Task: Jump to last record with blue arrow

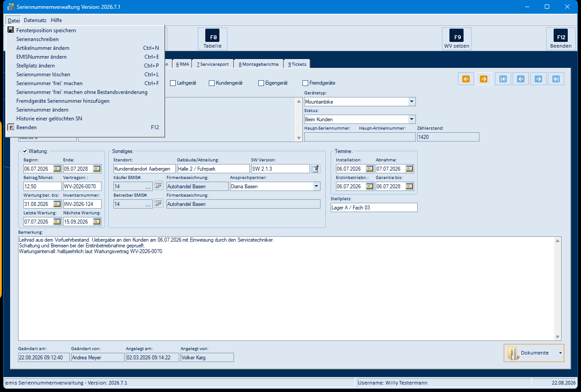Action: pyautogui.click(x=556, y=79)
